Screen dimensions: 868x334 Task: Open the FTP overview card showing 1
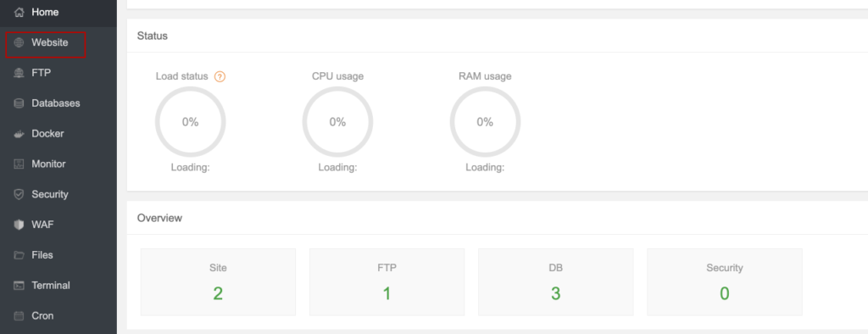point(387,282)
